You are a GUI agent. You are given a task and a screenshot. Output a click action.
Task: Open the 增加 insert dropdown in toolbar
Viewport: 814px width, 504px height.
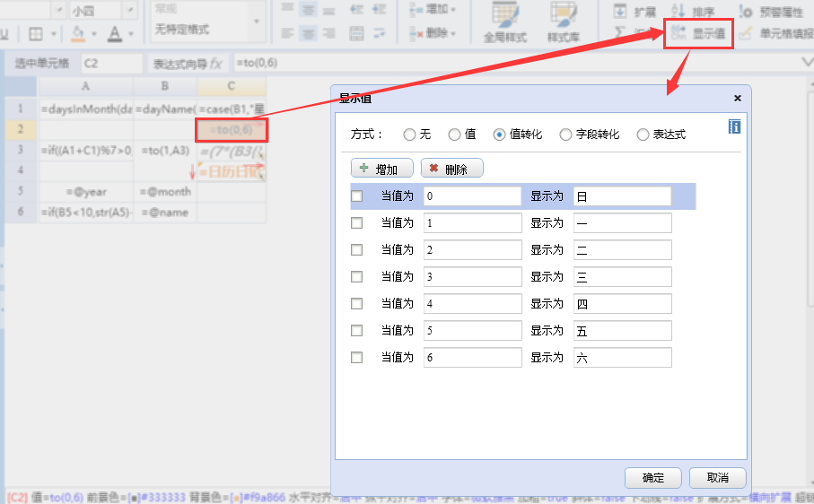pos(433,10)
